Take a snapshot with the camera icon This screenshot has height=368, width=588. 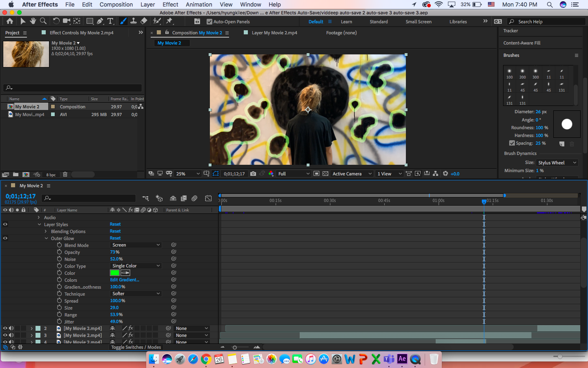coord(253,173)
